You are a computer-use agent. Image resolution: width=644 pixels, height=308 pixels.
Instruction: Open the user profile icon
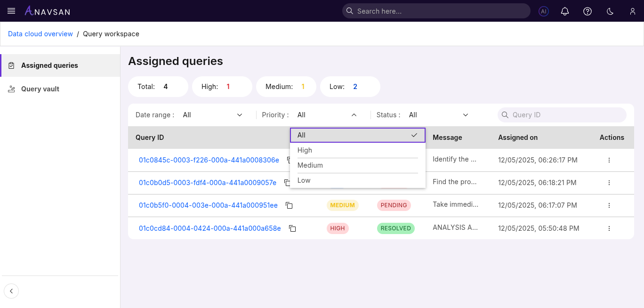(x=633, y=11)
